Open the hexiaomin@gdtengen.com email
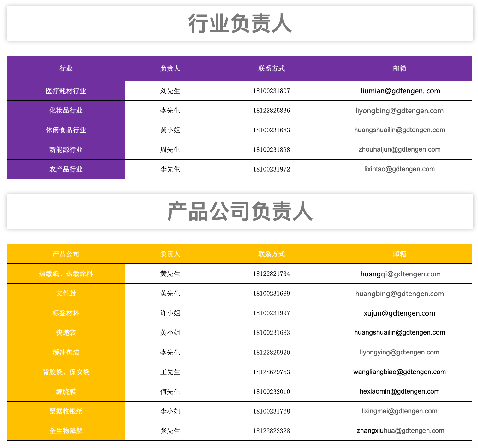 point(400,392)
